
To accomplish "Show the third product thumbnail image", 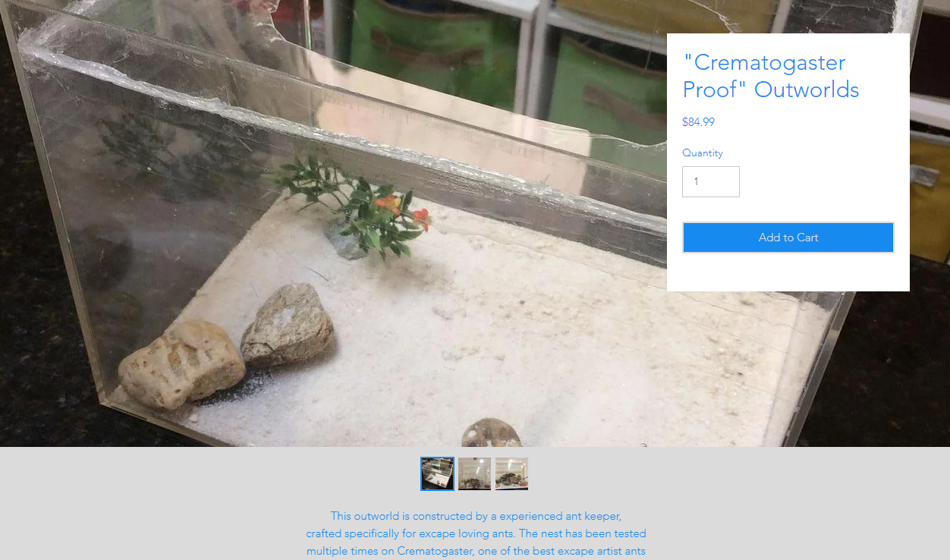I will [x=511, y=473].
